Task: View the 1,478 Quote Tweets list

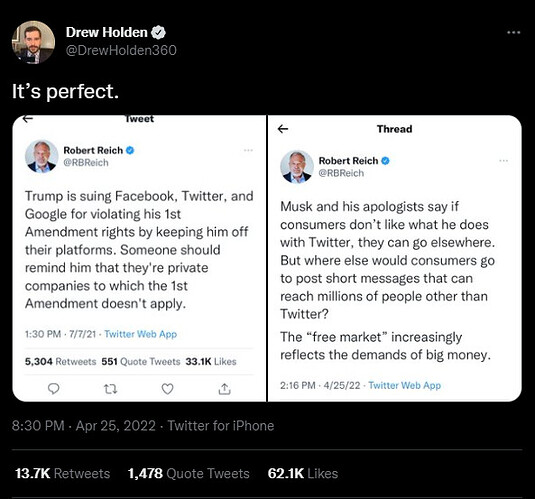Action: [189, 473]
